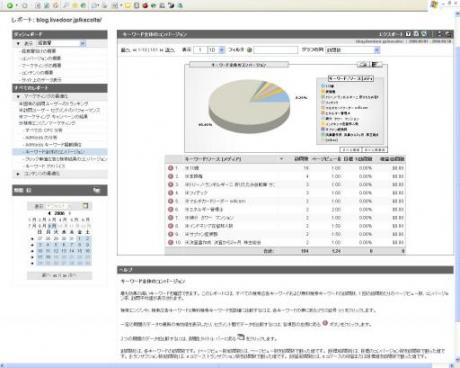This screenshot has width=460, height=368.
Task: Click the segment icon on keyword row 5
Action: pyautogui.click(x=171, y=201)
